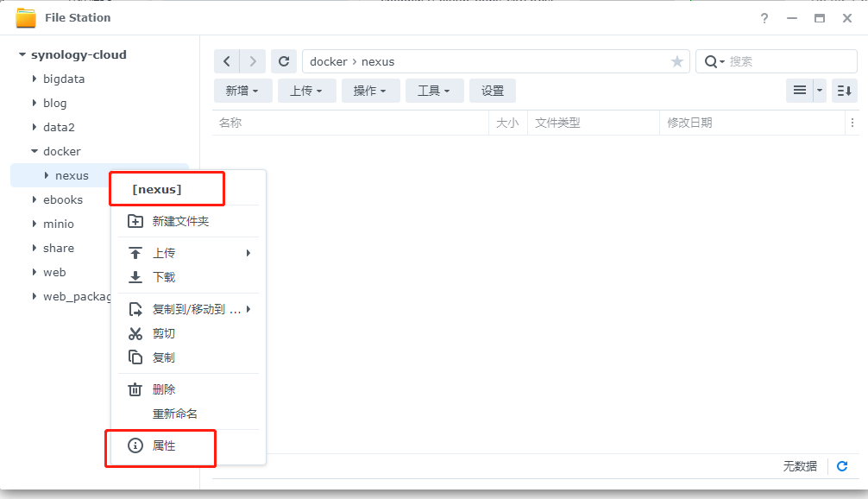Screen dimensions: 868x499
Task: Click the back navigation arrow
Action: click(x=226, y=60)
